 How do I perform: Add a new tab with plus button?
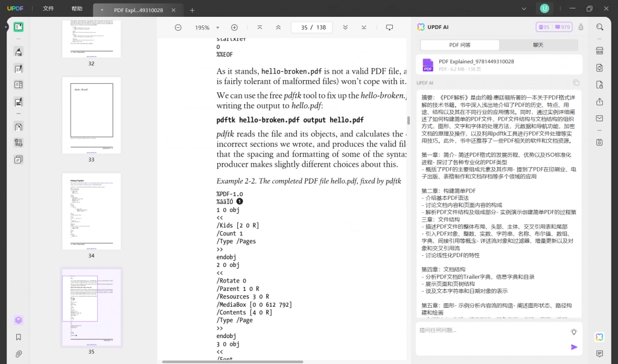pyautogui.click(x=193, y=10)
